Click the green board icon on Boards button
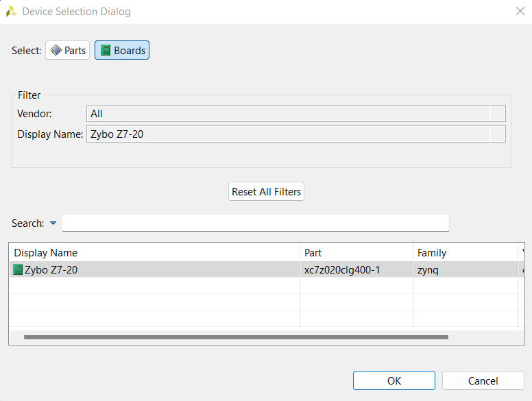 106,51
